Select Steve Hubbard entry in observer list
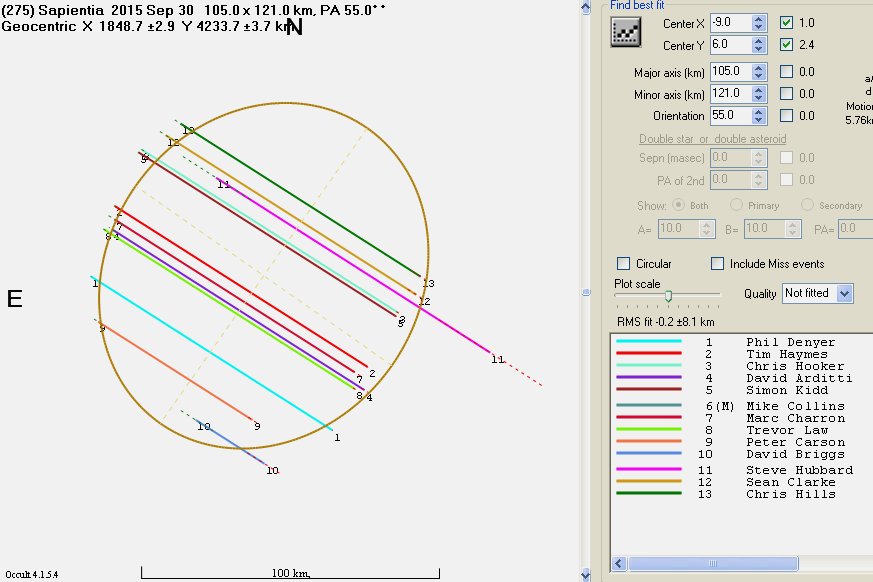Screen dimensions: 873x582 799,470
